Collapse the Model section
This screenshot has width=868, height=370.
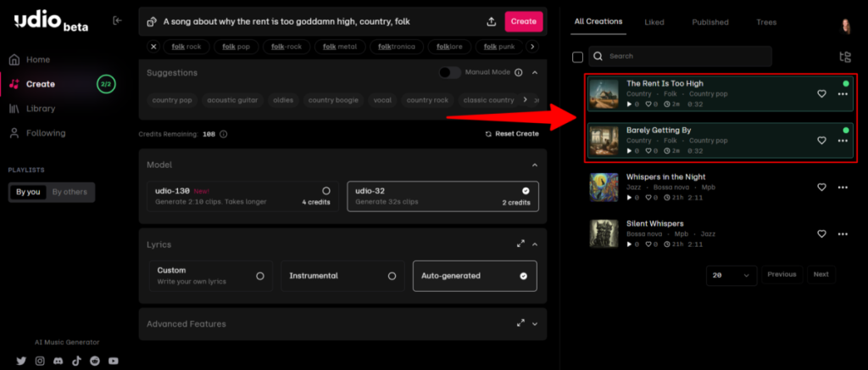coord(535,165)
